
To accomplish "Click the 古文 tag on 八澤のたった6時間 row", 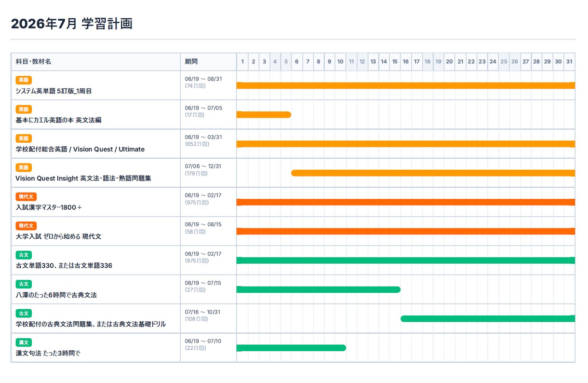I will point(24,284).
